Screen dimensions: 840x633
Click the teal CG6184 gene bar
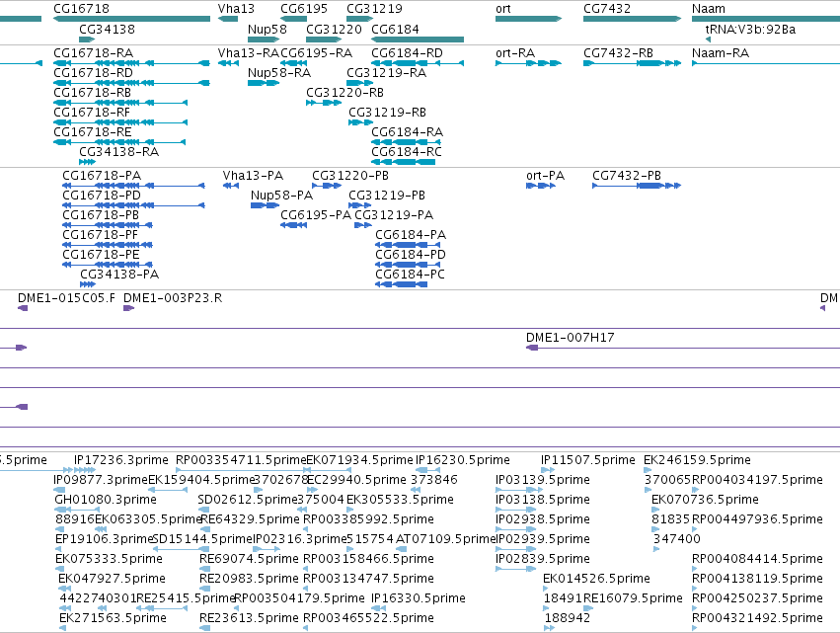click(x=418, y=40)
